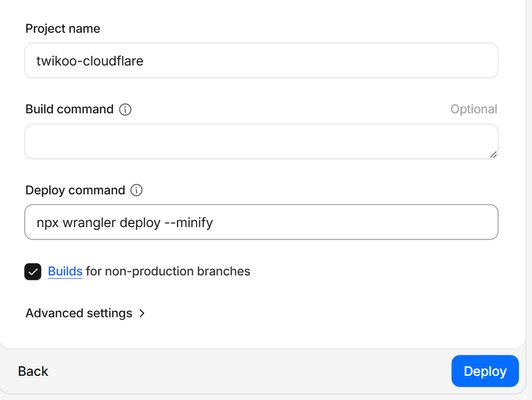Click the 'twikoo-cloudflare' text in Project name
The height and width of the screenshot is (400, 532).
click(90, 61)
